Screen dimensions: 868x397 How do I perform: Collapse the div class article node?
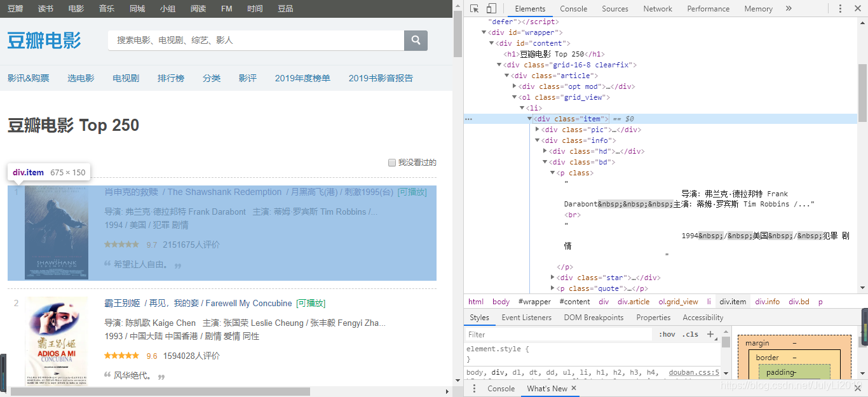[507, 76]
